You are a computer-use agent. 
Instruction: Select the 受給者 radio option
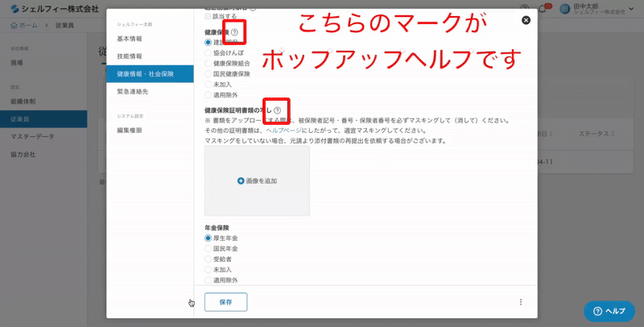point(208,259)
